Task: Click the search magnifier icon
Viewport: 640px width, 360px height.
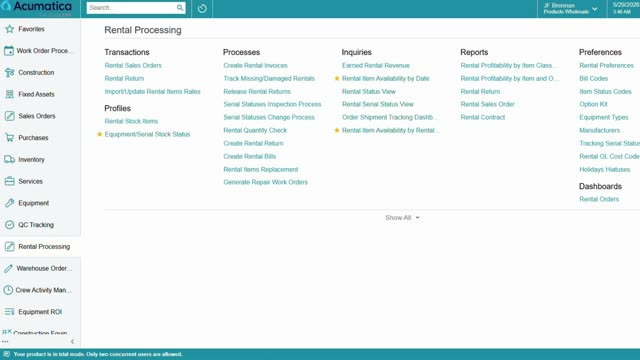Action: point(180,8)
